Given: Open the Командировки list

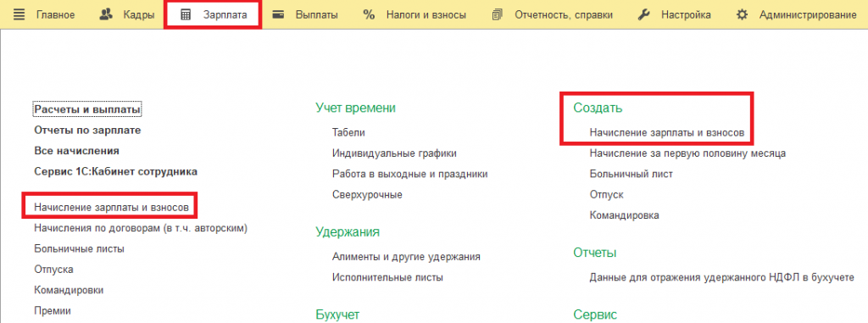Looking at the screenshot, I should point(69,290).
